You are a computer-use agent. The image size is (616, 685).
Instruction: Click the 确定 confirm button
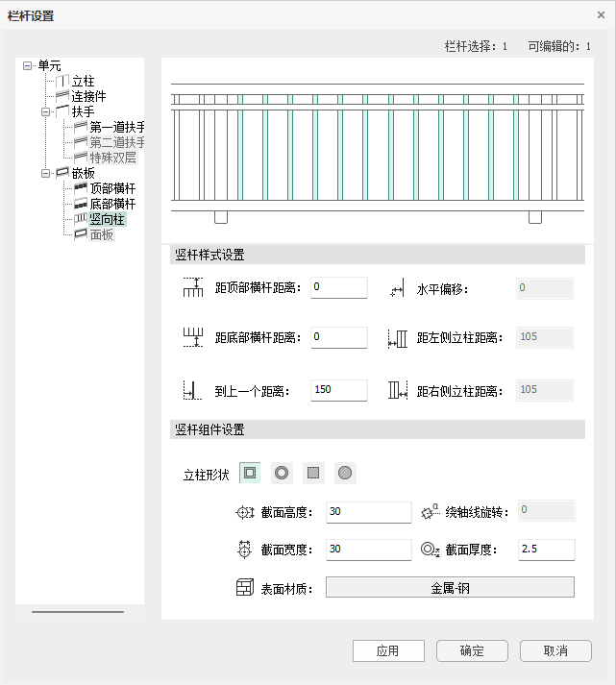click(x=472, y=651)
